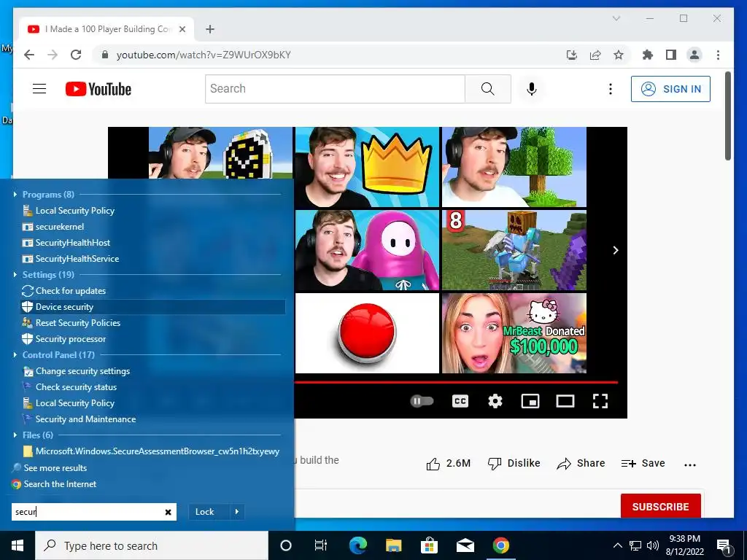
Task: Click the SIGN IN button
Action: (670, 89)
